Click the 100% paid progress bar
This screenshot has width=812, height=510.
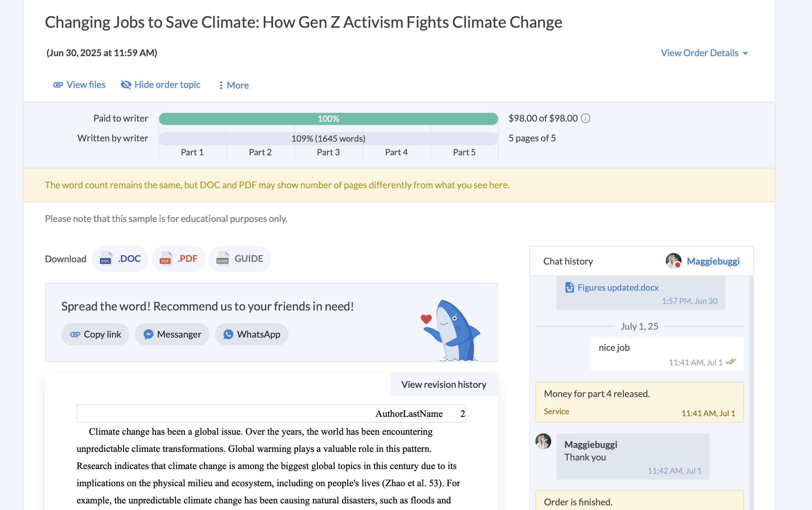point(328,119)
